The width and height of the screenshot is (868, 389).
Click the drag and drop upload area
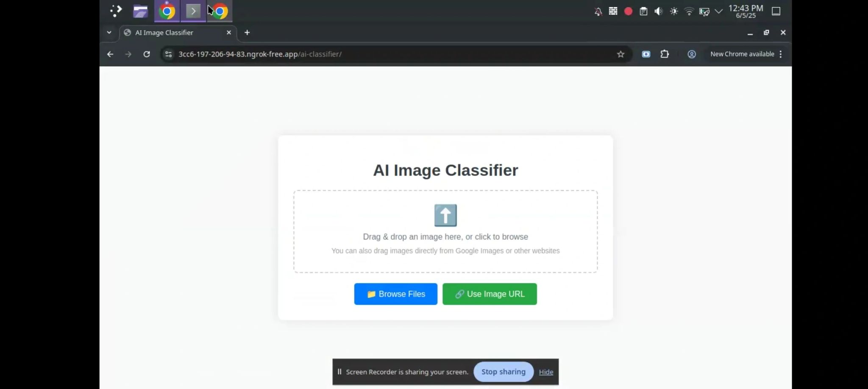[x=445, y=231]
